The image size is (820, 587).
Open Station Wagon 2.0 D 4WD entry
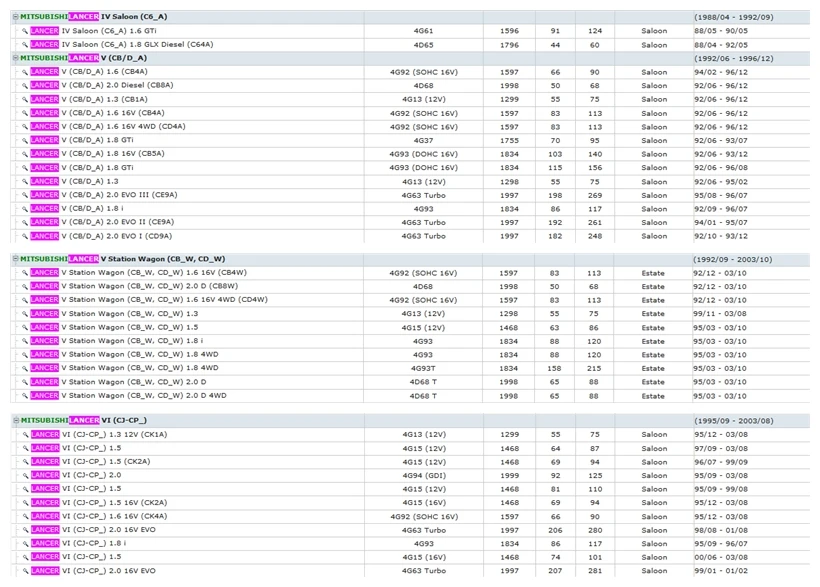pyautogui.click(x=128, y=396)
